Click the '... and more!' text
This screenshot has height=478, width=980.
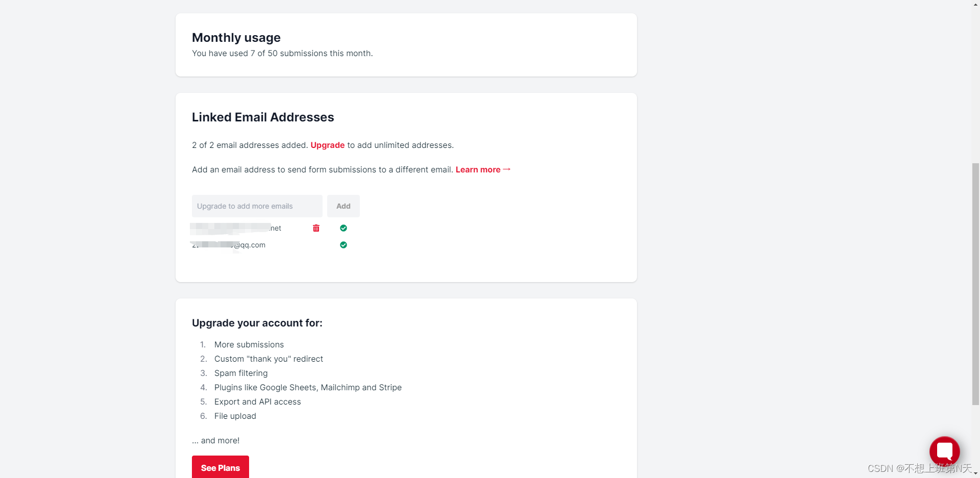216,441
